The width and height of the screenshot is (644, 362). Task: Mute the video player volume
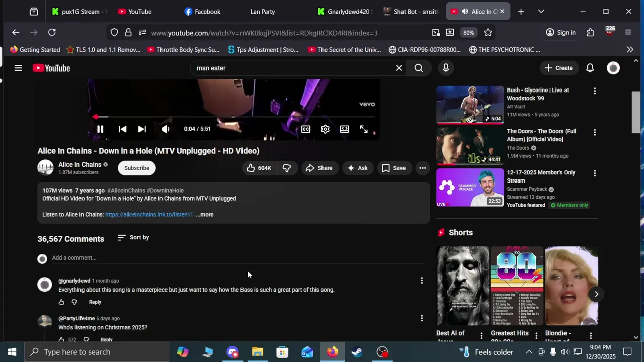click(x=165, y=129)
